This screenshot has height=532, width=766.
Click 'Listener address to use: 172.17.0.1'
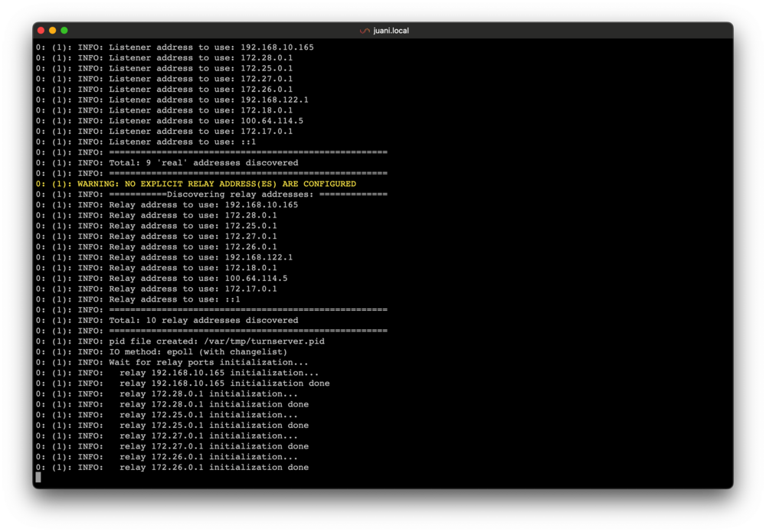[201, 132]
